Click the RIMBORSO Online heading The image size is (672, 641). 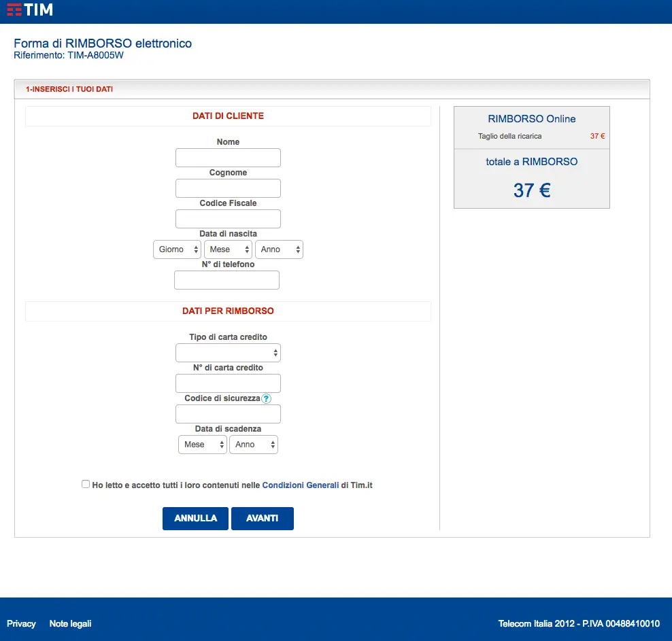(x=531, y=118)
